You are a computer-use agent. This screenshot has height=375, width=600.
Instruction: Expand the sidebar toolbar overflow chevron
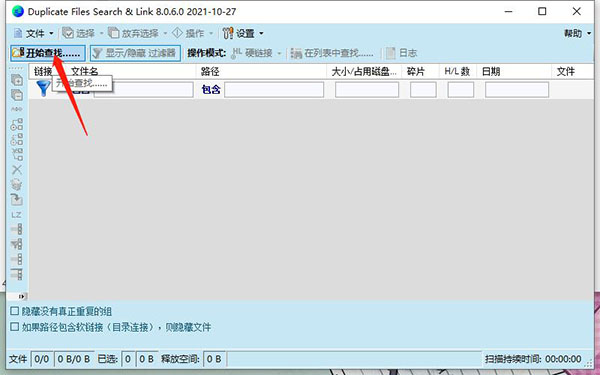tap(22, 296)
